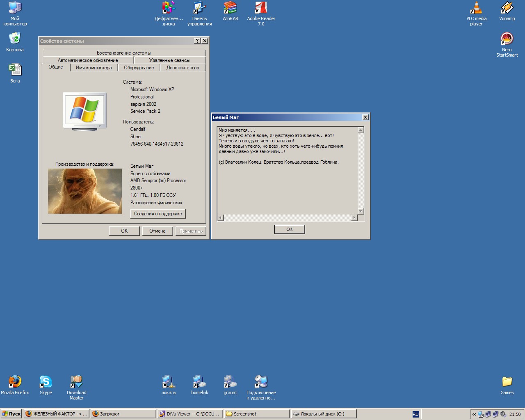This screenshot has width=525, height=420.
Task: Switch to the Автоматическое обновление tab
Action: [88, 60]
